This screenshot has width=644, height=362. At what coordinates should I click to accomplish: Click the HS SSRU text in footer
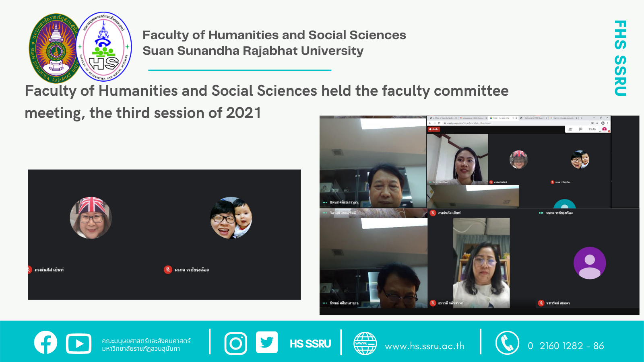coord(310,344)
